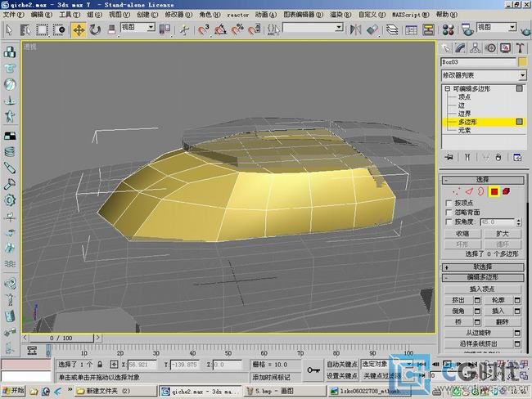Toggle the 3D Snaps magnet icon
The height and width of the screenshot is (399, 532).
(204, 29)
